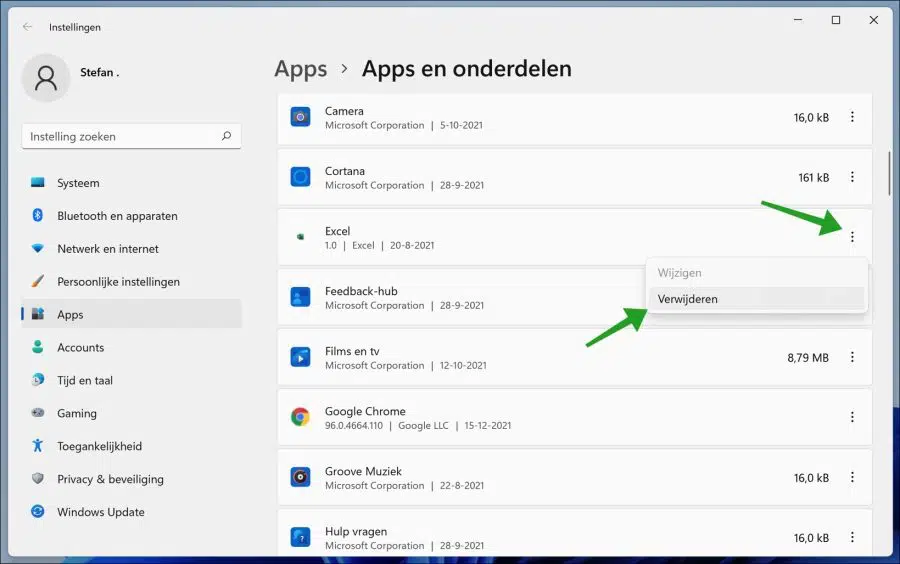Open the Systeem settings category

click(131, 183)
